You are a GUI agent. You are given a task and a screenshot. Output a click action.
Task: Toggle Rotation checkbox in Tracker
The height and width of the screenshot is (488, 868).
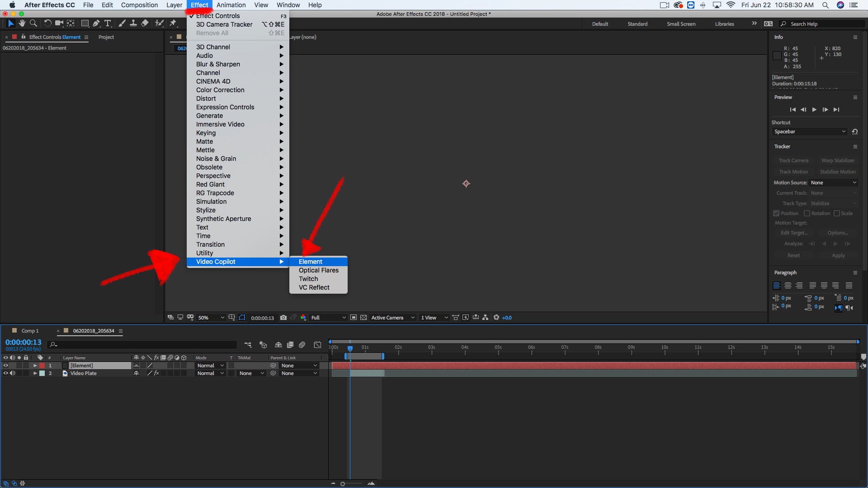[x=807, y=213]
